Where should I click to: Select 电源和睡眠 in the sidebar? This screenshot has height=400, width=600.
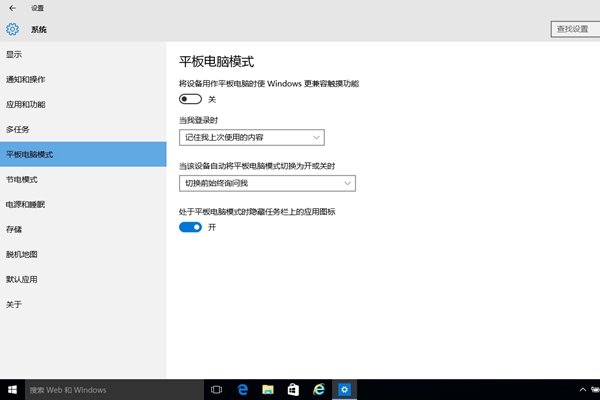click(83, 204)
